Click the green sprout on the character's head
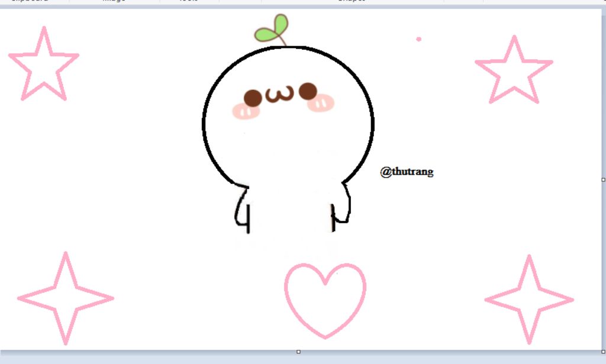Screen dimensions: 606x364 [x=272, y=30]
